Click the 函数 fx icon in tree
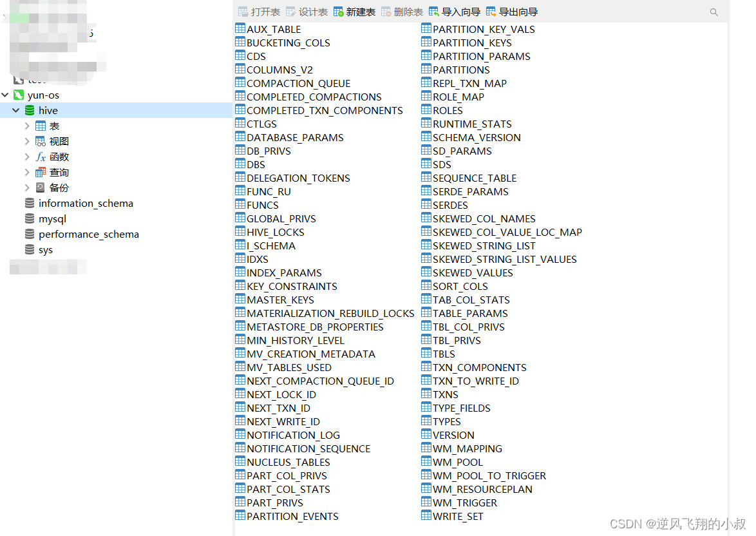 (x=41, y=157)
